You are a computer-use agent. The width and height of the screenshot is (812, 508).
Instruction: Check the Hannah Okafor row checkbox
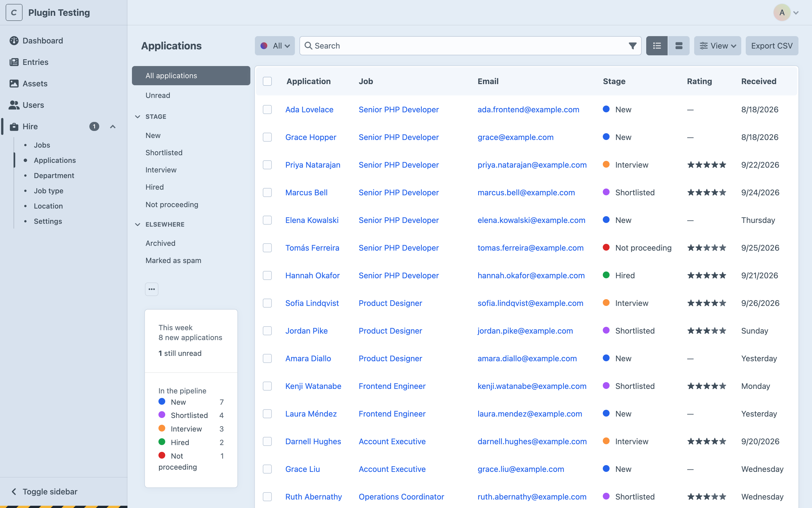267,275
